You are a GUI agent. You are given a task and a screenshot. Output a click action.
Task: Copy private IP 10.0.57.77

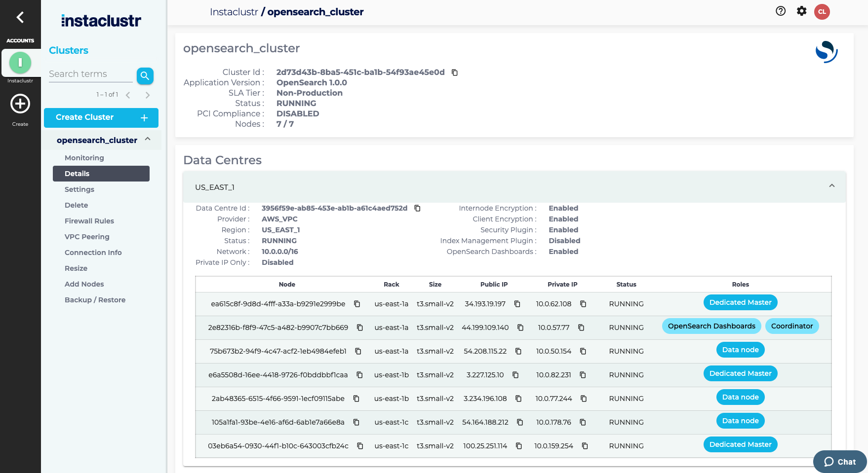[x=581, y=327]
